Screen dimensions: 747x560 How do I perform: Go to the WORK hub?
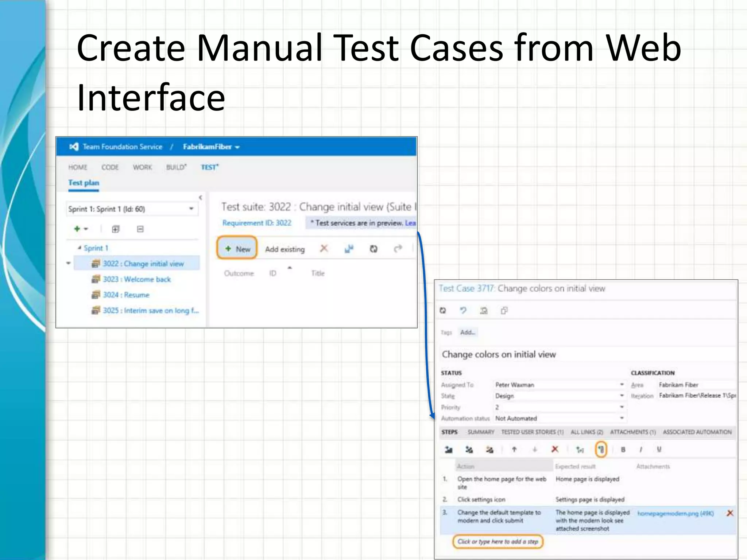[142, 167]
